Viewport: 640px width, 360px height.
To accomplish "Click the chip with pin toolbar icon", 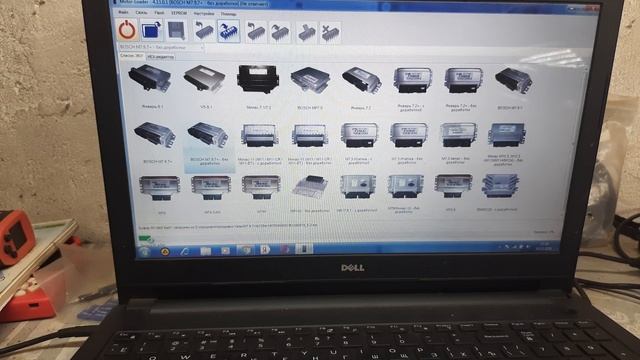I will 306,32.
